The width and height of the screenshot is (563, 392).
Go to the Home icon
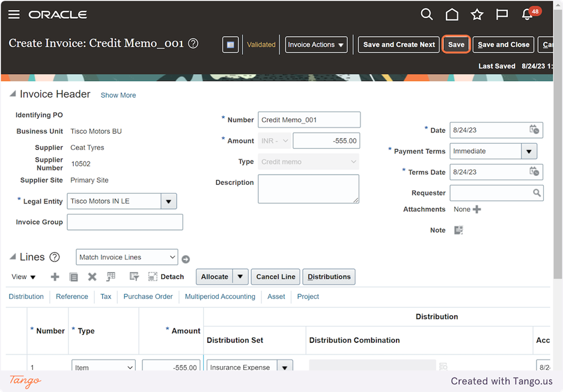pyautogui.click(x=452, y=14)
